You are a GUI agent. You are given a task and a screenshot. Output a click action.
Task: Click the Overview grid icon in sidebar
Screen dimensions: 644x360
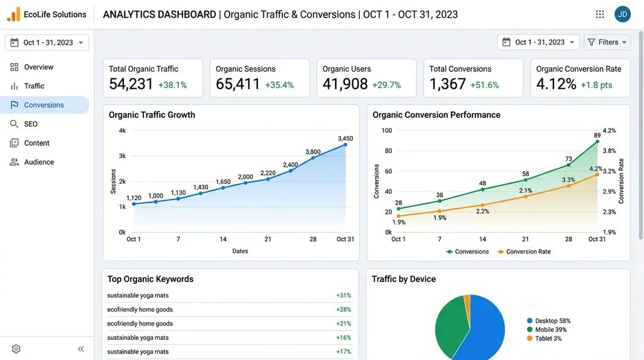click(14, 67)
